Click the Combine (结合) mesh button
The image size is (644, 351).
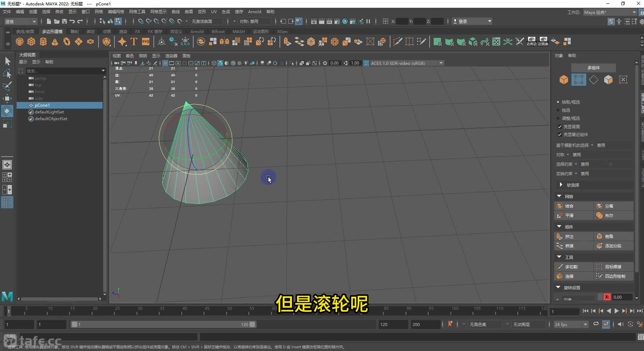tap(574, 206)
